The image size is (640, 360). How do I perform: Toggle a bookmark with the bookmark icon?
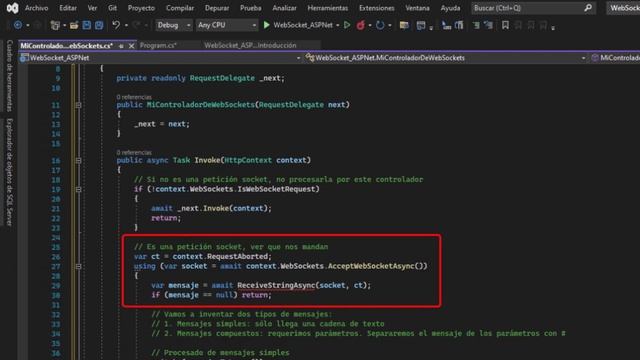click(505, 25)
